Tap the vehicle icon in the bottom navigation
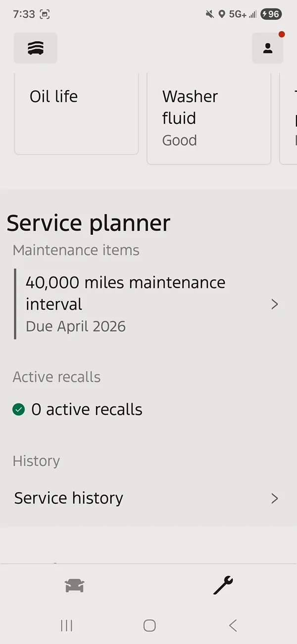Image resolution: width=297 pixels, height=644 pixels. [74, 586]
